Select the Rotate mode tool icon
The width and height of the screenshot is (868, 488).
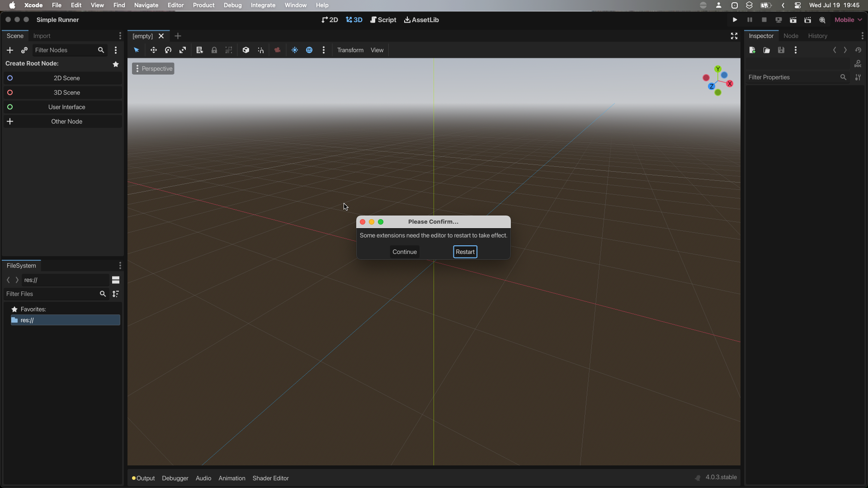click(x=168, y=50)
